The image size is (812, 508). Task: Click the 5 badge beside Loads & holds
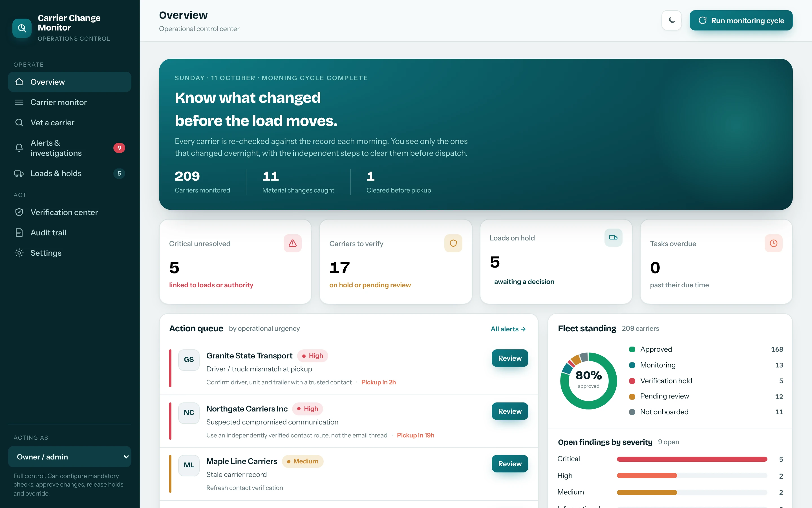119,173
